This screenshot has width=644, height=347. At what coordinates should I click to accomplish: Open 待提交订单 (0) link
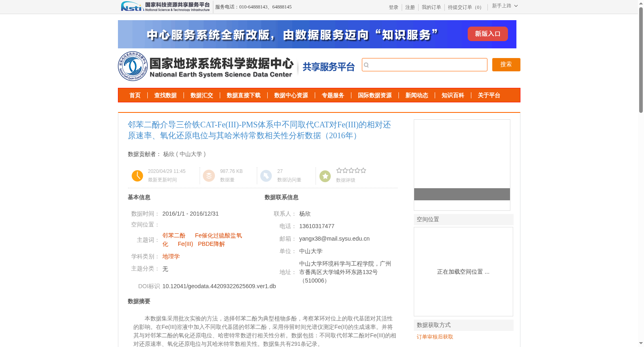click(466, 7)
